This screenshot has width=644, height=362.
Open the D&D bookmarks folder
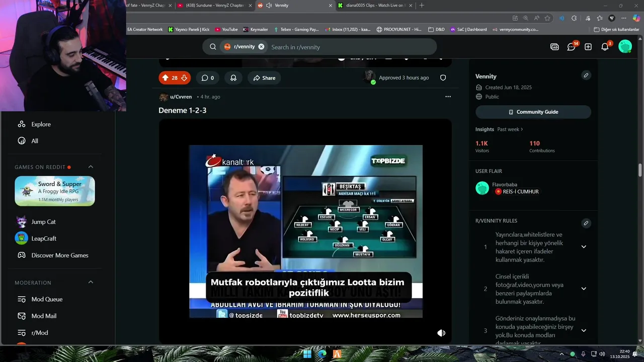(436, 29)
